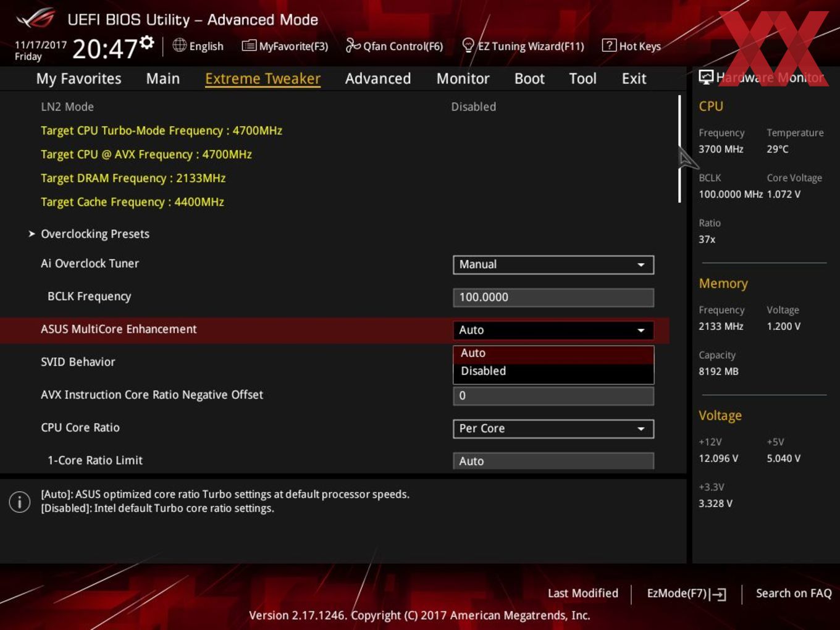Click Target CPU Turbo-Mode Frequency text
Viewport: 840px width, 630px height.
pos(161,131)
